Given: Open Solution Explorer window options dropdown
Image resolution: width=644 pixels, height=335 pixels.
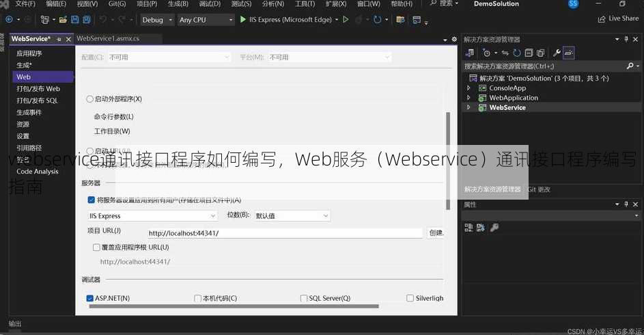Looking at the screenshot, I should click(x=617, y=39).
